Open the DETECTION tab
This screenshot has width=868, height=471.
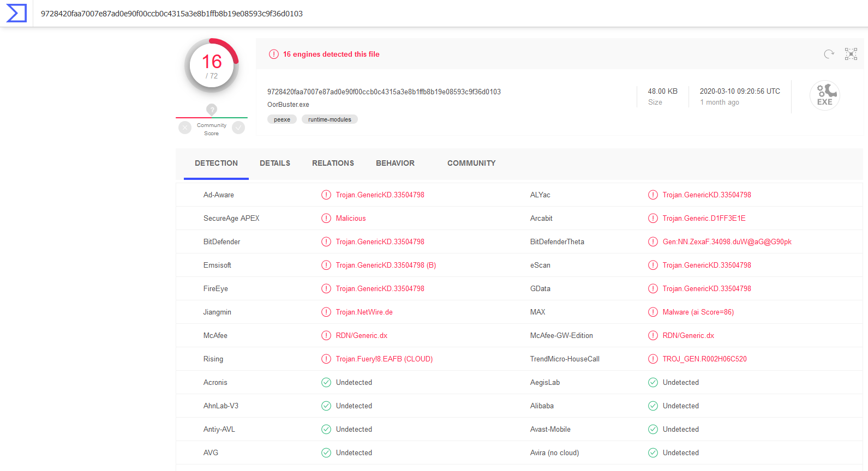pyautogui.click(x=216, y=163)
